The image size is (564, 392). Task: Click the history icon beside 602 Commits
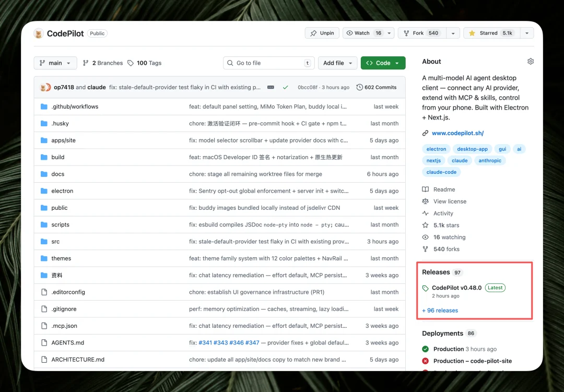[359, 87]
